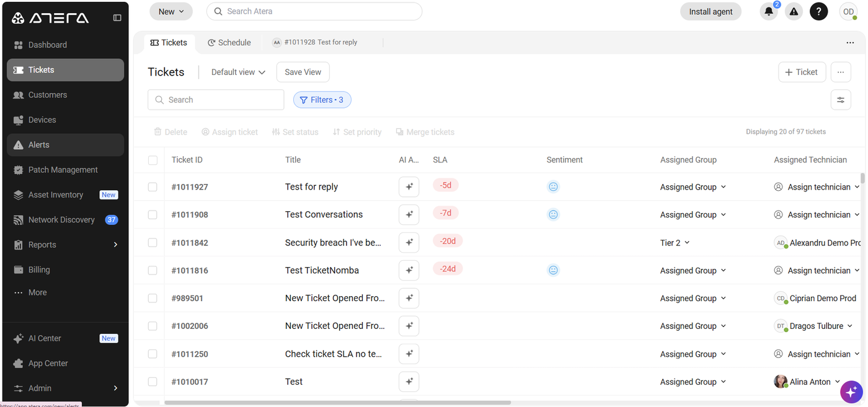The width and height of the screenshot is (868, 407).
Task: Open Tier 2 group dropdown
Action: [x=675, y=243]
